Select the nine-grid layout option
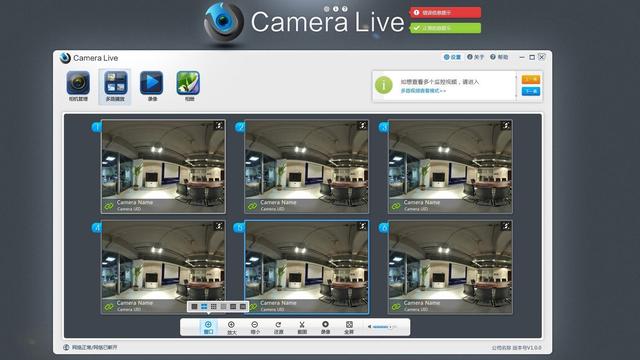This screenshot has width=640, height=360. point(213,307)
